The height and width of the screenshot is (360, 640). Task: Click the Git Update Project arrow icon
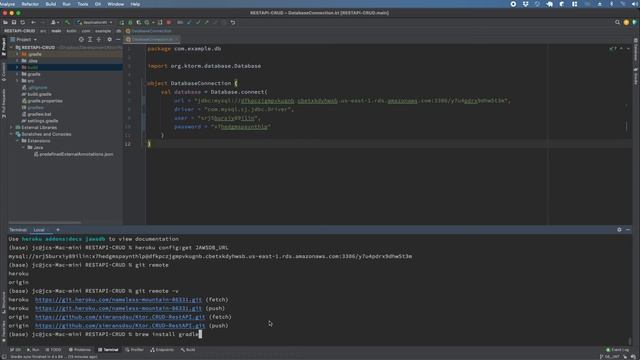pos(189,22)
